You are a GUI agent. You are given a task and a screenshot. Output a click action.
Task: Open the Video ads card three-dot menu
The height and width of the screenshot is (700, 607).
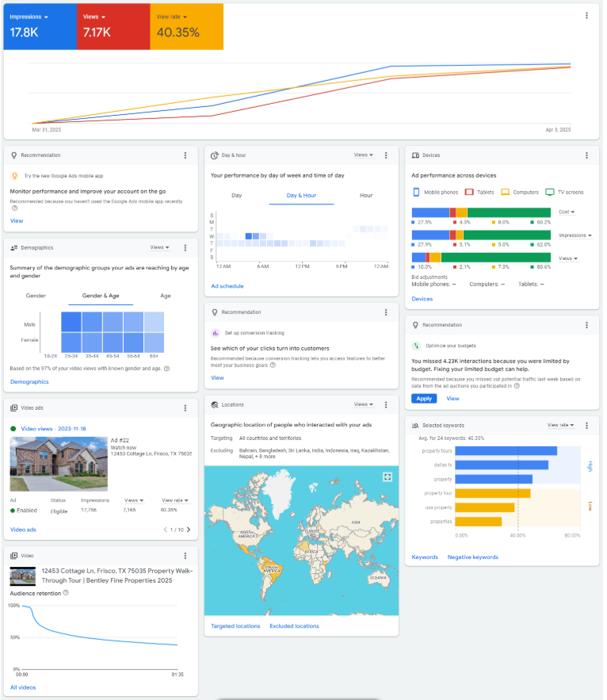[185, 407]
